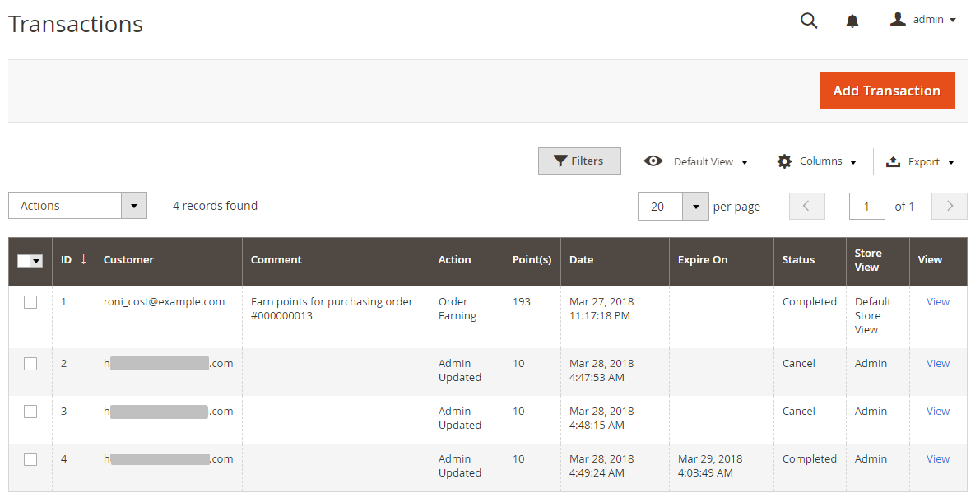Sort by the Customer column header
980x498 pixels.
click(x=128, y=260)
